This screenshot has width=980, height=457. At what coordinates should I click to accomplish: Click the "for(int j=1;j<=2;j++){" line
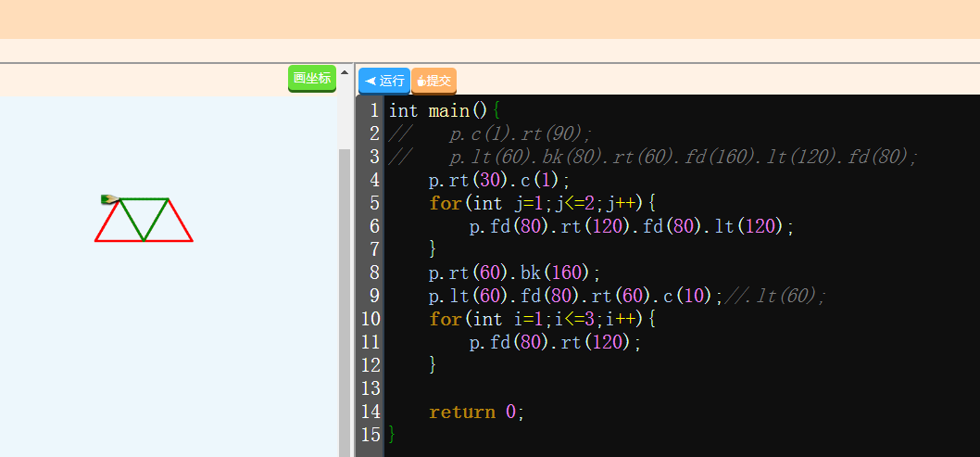542,203
